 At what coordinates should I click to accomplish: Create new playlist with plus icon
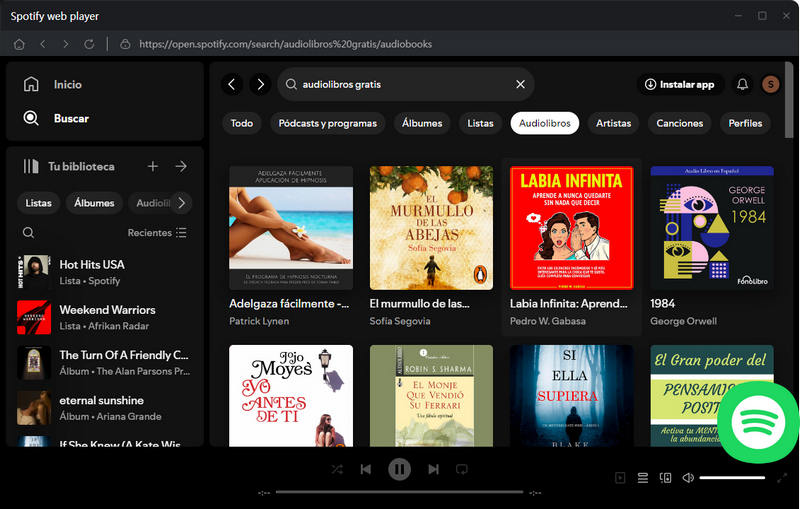click(x=153, y=166)
